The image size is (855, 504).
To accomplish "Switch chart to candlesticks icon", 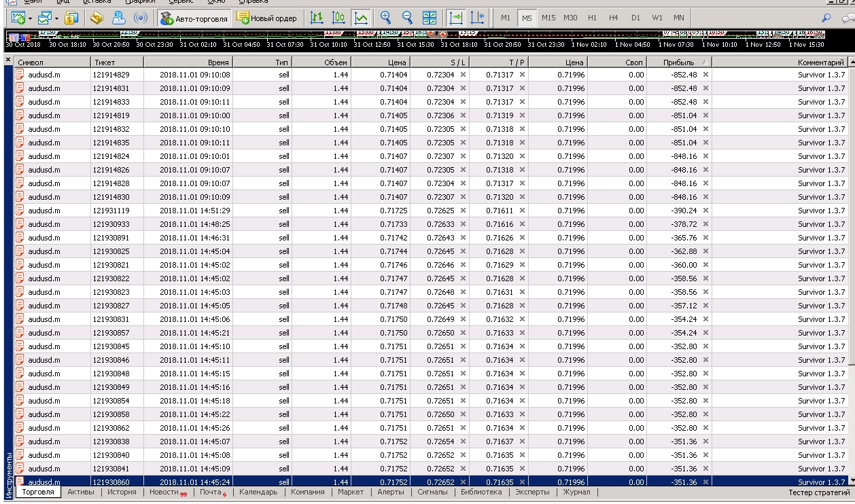I will pyautogui.click(x=338, y=18).
